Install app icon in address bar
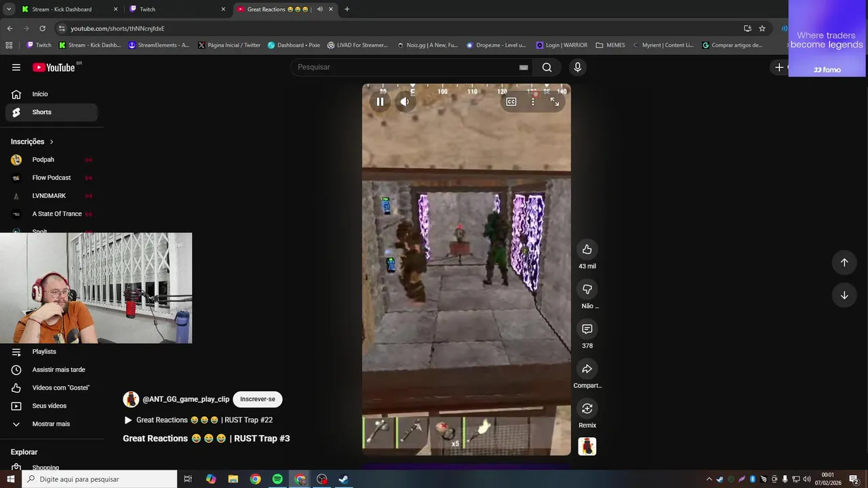Screen dimensions: 868x488 (x=747, y=28)
